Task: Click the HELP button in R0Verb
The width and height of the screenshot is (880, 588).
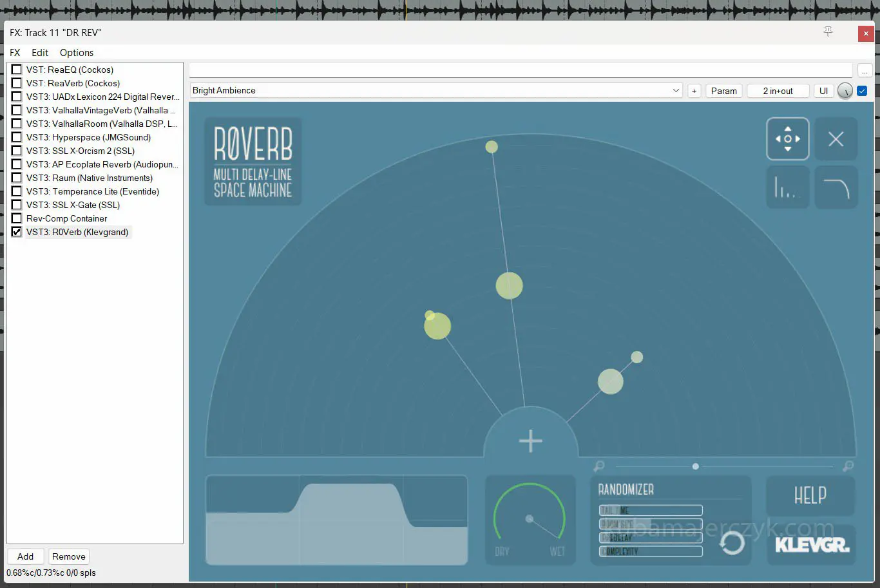Action: (x=810, y=495)
